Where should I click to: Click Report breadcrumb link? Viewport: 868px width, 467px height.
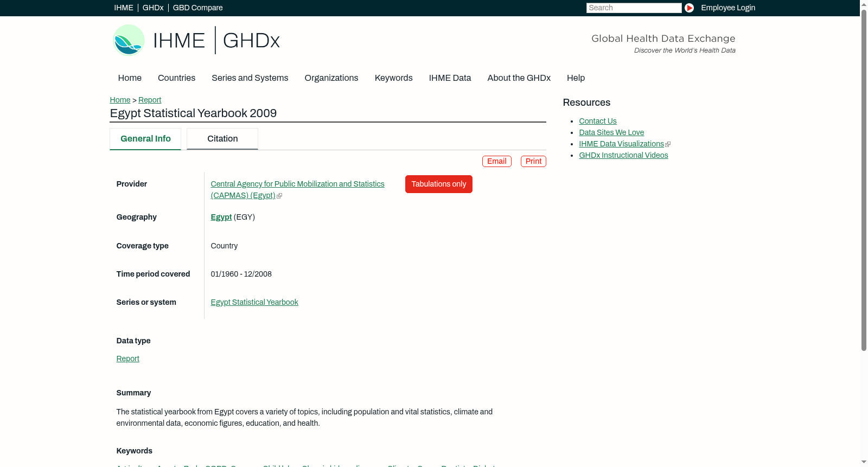click(150, 100)
